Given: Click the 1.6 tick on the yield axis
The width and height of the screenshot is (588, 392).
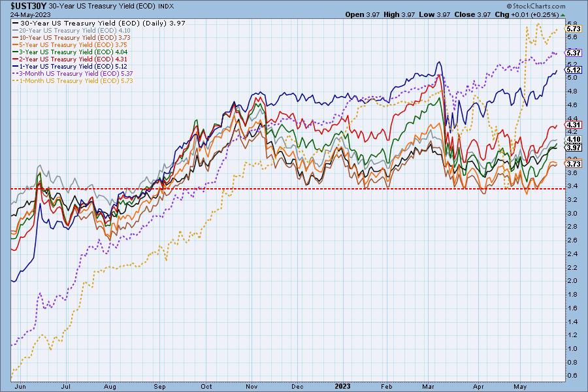Looking at the screenshot, I should click(572, 308).
